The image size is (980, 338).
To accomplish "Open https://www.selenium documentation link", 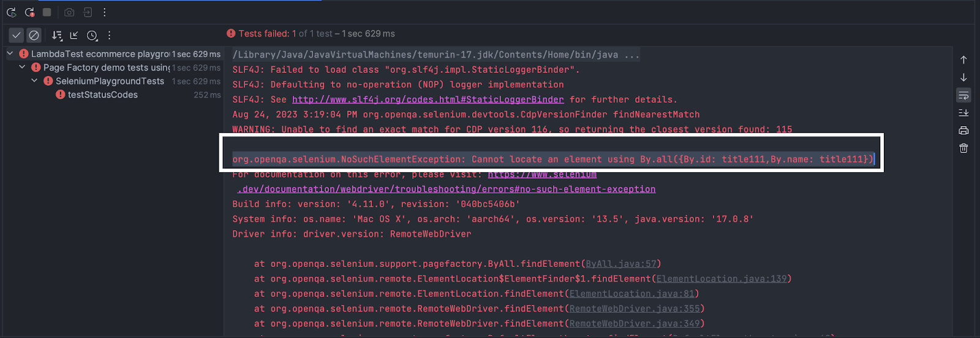I will pyautogui.click(x=542, y=175).
